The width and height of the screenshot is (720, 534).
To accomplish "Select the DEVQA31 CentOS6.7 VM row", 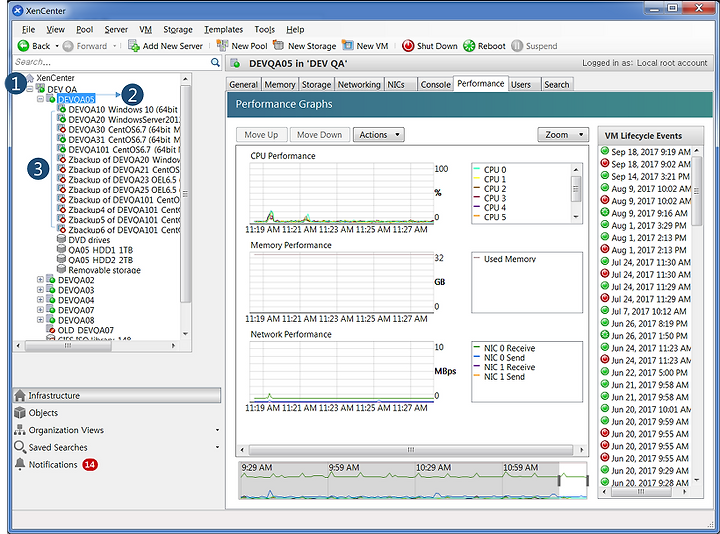I will [118, 139].
